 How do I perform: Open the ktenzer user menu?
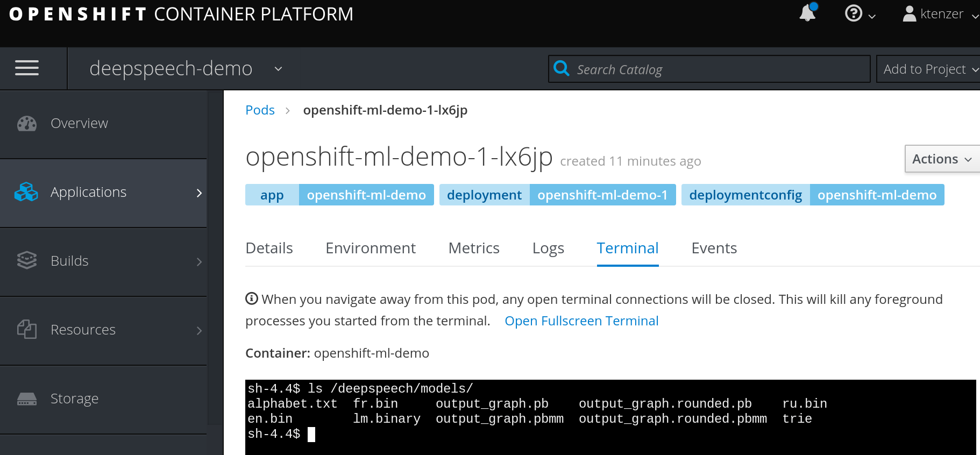(940, 14)
